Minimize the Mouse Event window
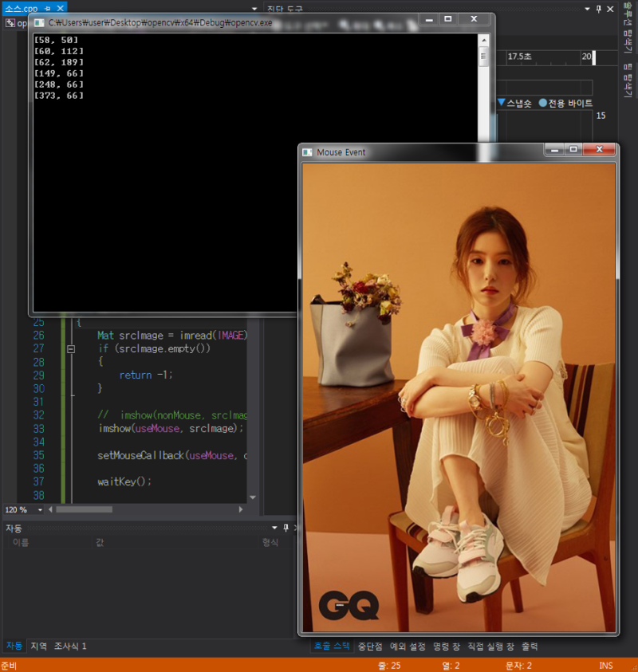This screenshot has width=638, height=672. [554, 150]
